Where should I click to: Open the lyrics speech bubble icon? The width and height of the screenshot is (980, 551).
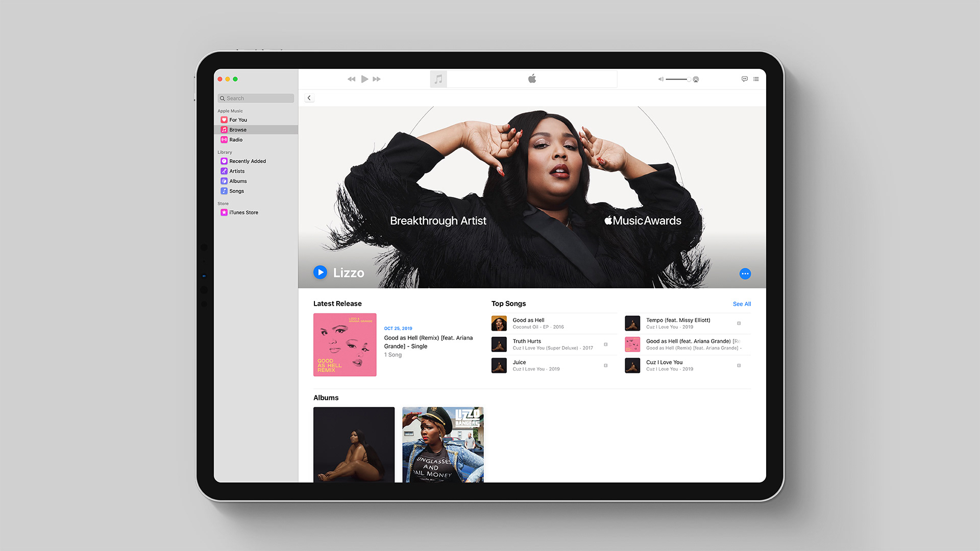(744, 79)
